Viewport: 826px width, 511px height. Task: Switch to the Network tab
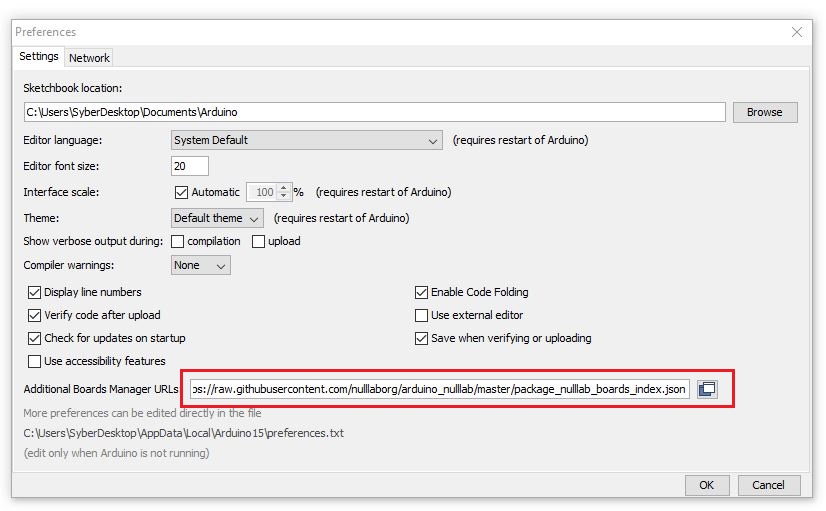89,58
